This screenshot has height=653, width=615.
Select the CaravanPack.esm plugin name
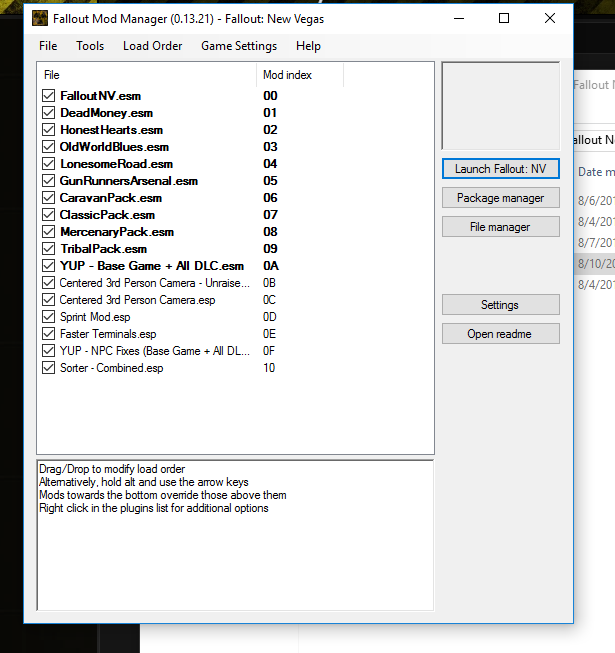point(110,198)
